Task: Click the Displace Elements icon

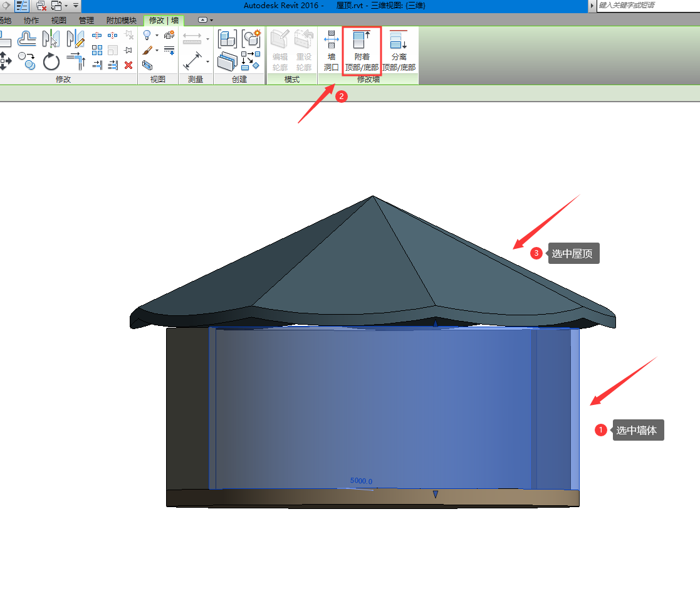Action: pos(169,35)
